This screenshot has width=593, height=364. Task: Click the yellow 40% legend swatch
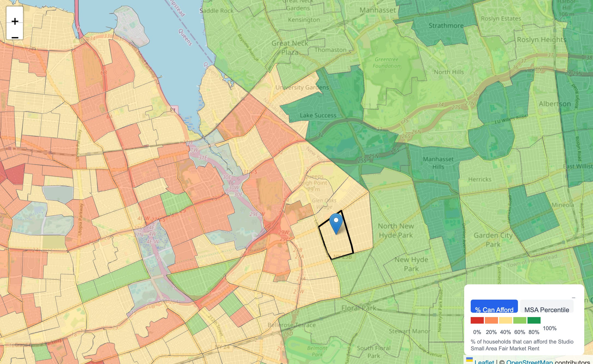click(505, 320)
